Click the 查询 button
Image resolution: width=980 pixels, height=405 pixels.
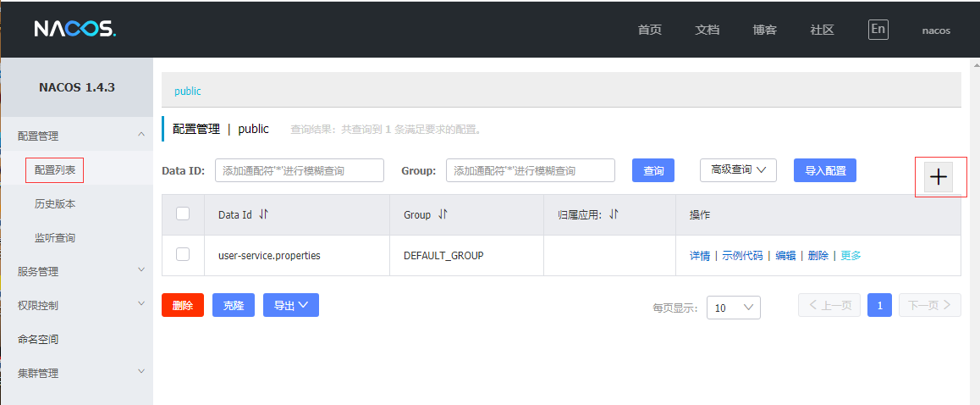(653, 170)
